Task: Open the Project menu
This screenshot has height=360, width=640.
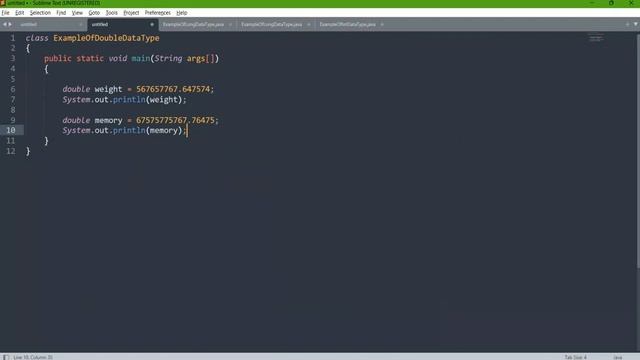Action: pos(131,13)
